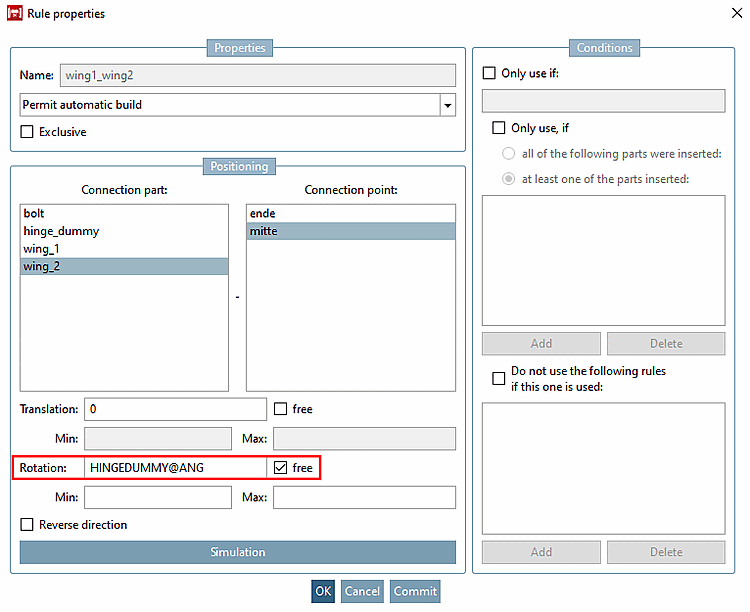This screenshot has width=750, height=612.
Task: Click the Name field wing1_wing2
Action: coord(257,76)
